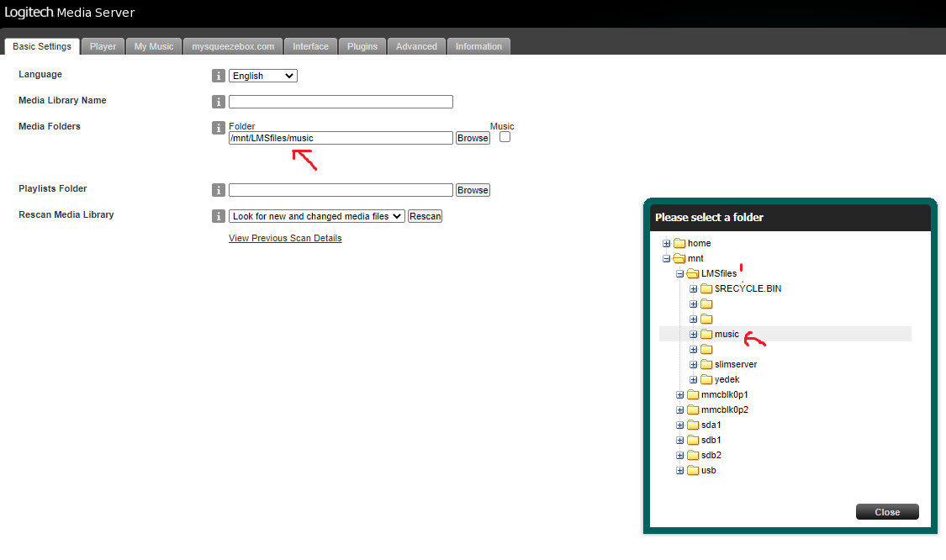
Task: Collapse the LMSfiles folder node
Action: coord(680,273)
